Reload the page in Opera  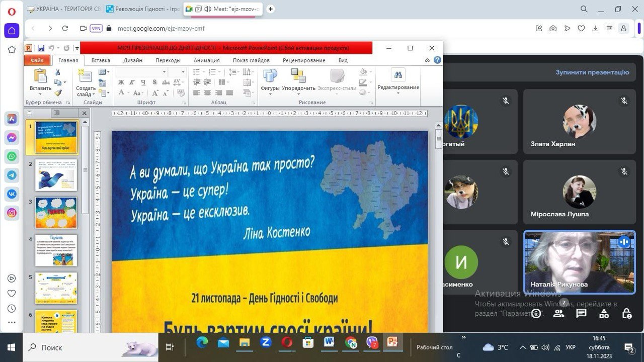(65, 29)
